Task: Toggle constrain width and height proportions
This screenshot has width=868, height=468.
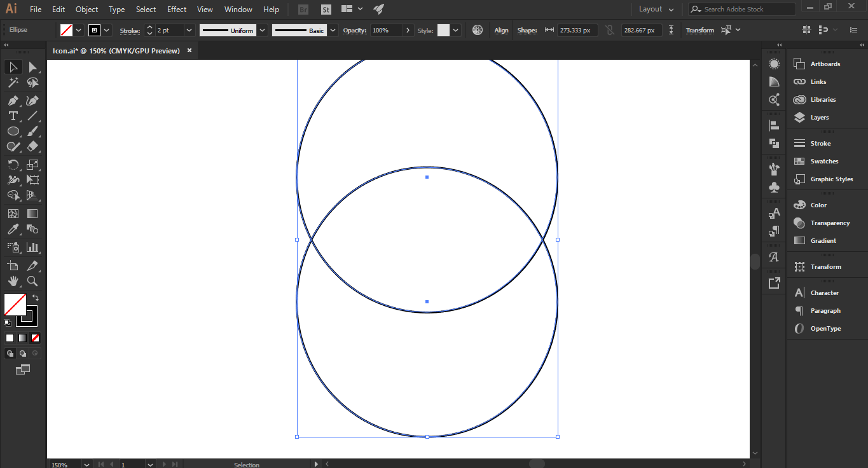Action: point(610,30)
